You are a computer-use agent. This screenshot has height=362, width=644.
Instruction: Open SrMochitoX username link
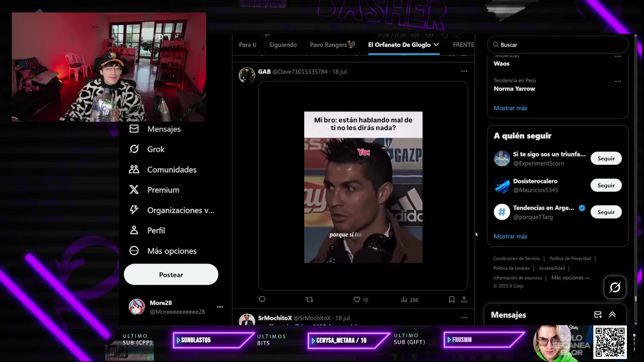(275, 318)
